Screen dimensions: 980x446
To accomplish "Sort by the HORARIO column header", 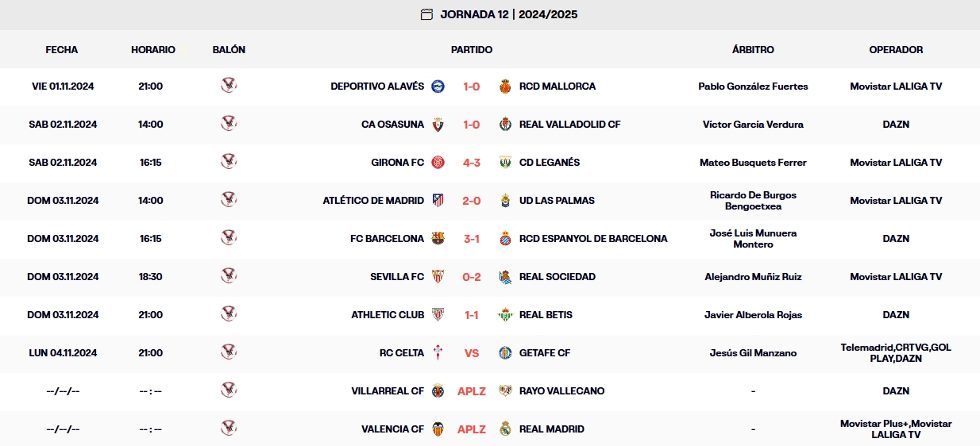I will 153,50.
